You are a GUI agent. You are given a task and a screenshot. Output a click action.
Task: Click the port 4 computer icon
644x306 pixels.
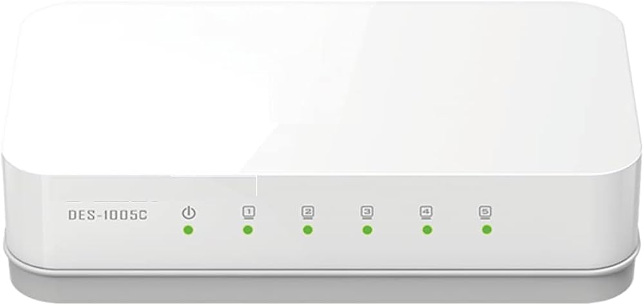coord(426,213)
